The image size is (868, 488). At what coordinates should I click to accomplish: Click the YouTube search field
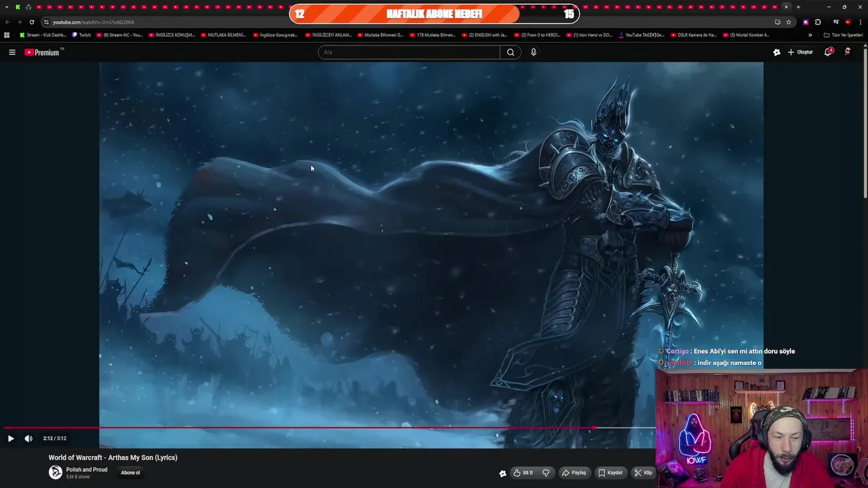click(x=409, y=52)
